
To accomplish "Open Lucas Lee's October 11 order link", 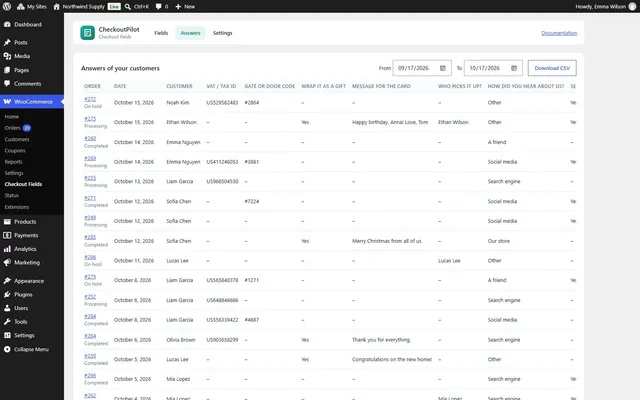I will click(90, 257).
